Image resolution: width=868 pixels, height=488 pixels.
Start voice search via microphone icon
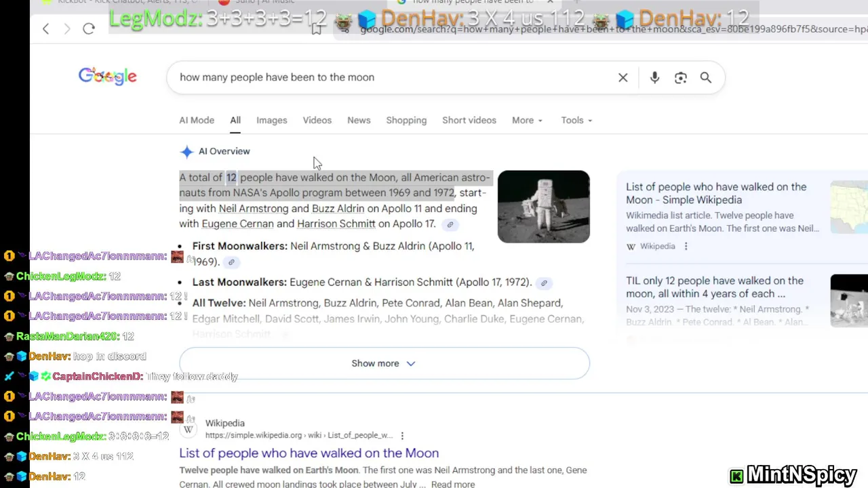654,77
